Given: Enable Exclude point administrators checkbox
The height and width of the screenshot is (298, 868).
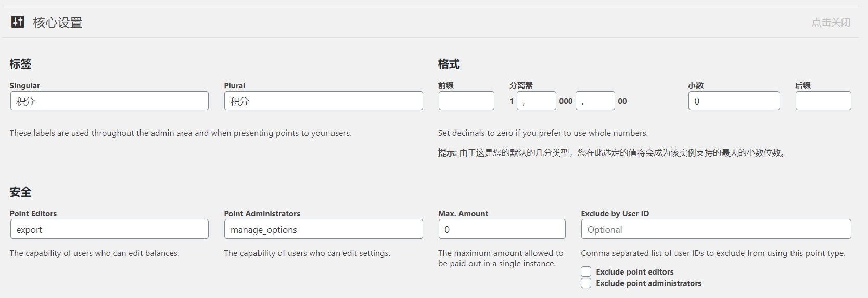Looking at the screenshot, I should pos(586,283).
